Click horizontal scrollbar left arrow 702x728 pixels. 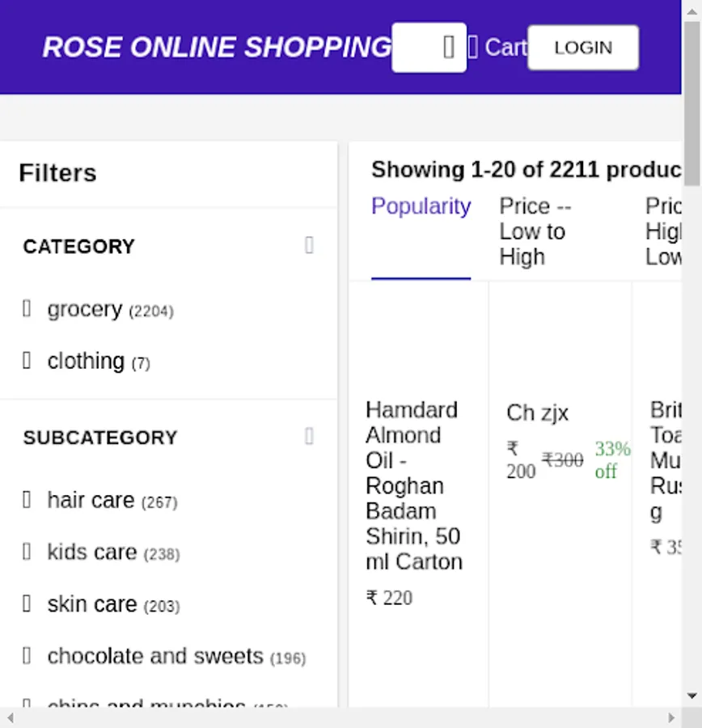pos(10,717)
